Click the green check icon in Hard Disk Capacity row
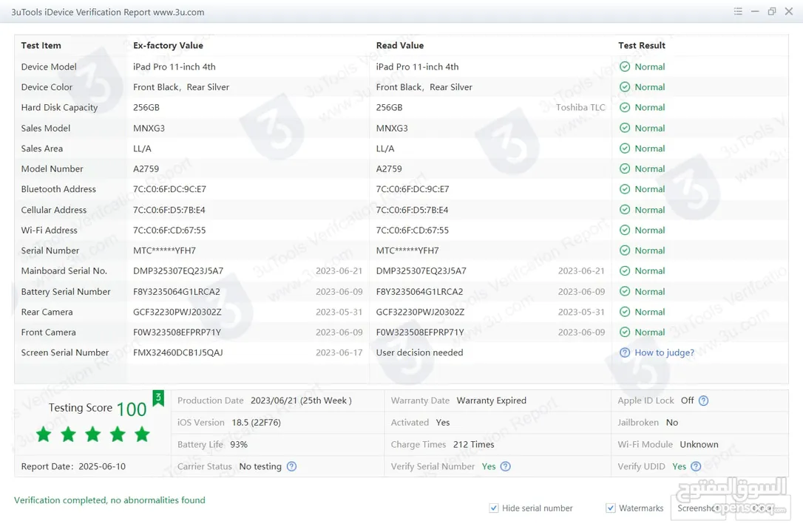The width and height of the screenshot is (803, 532). click(625, 107)
